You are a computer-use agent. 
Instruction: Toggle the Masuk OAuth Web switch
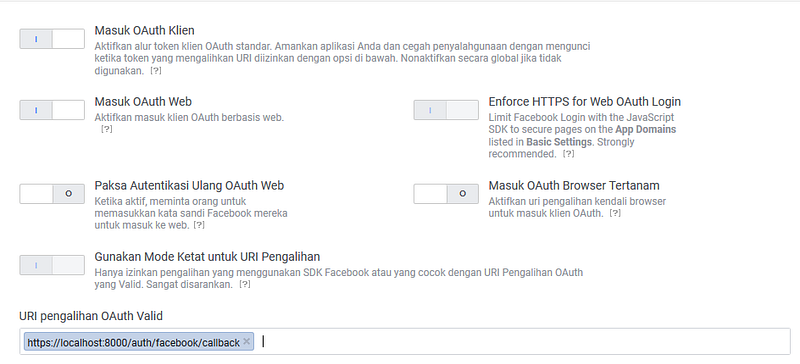click(52, 110)
